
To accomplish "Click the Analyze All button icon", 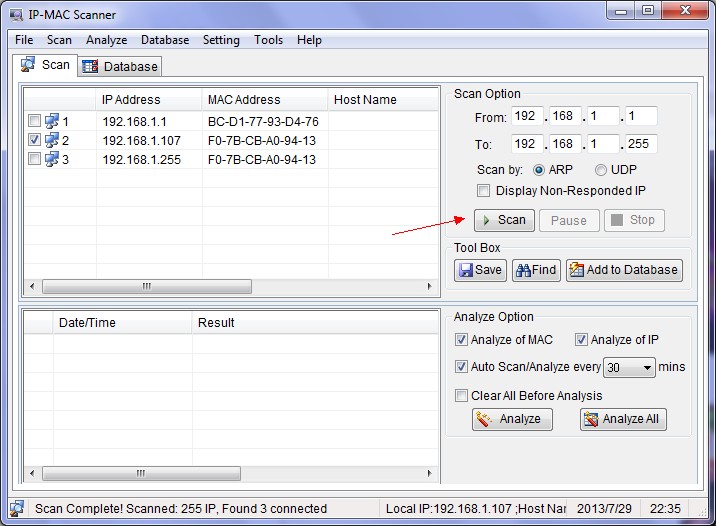I will point(591,419).
